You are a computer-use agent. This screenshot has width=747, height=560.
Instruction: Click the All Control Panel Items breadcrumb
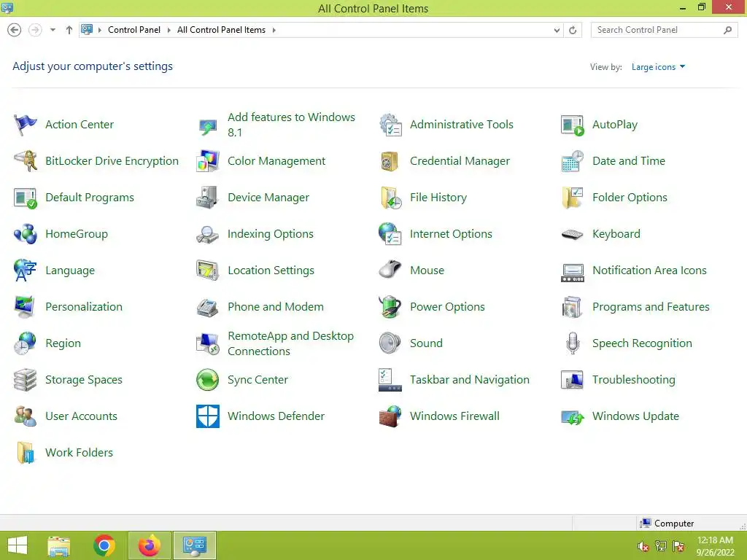tap(222, 30)
